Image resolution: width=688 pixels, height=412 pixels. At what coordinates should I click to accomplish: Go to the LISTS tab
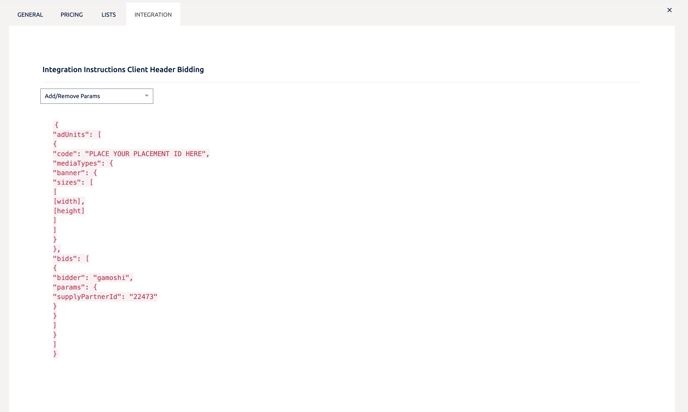pyautogui.click(x=108, y=14)
